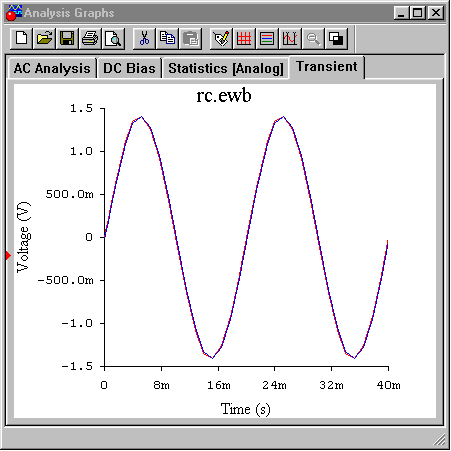This screenshot has width=451, height=451.
Task: Click the rc.ewb graph title
Action: coord(224,96)
